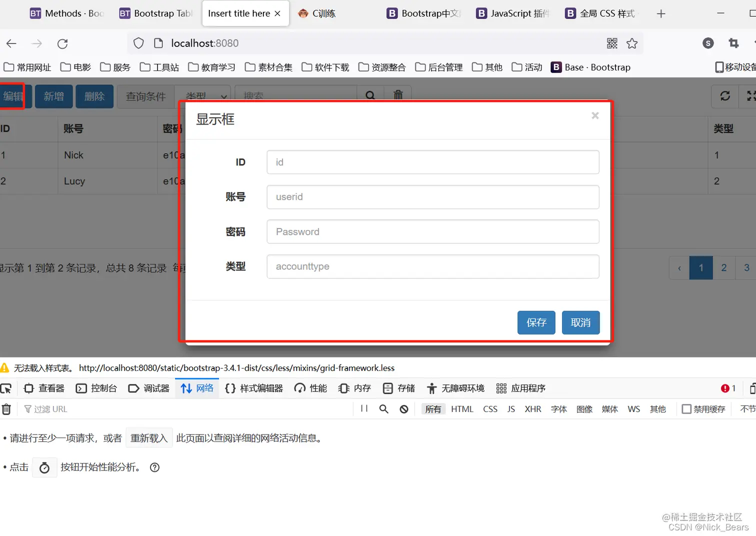This screenshot has width=756, height=536.
Task: Click the trash icon to clear network requests
Action: click(x=7, y=409)
